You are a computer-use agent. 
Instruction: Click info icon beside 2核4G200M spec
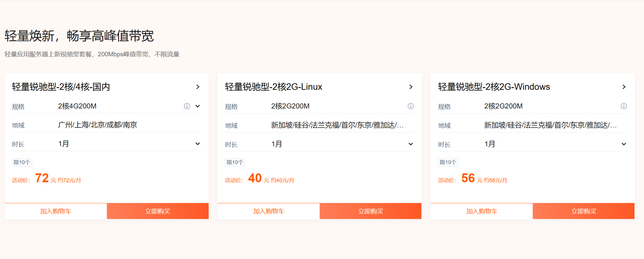coord(187,106)
